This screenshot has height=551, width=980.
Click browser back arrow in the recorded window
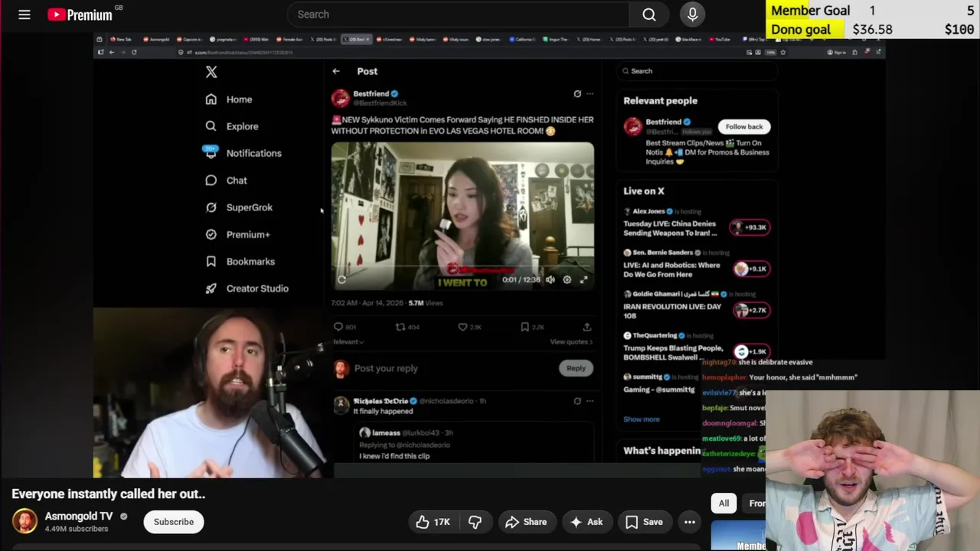pyautogui.click(x=112, y=52)
